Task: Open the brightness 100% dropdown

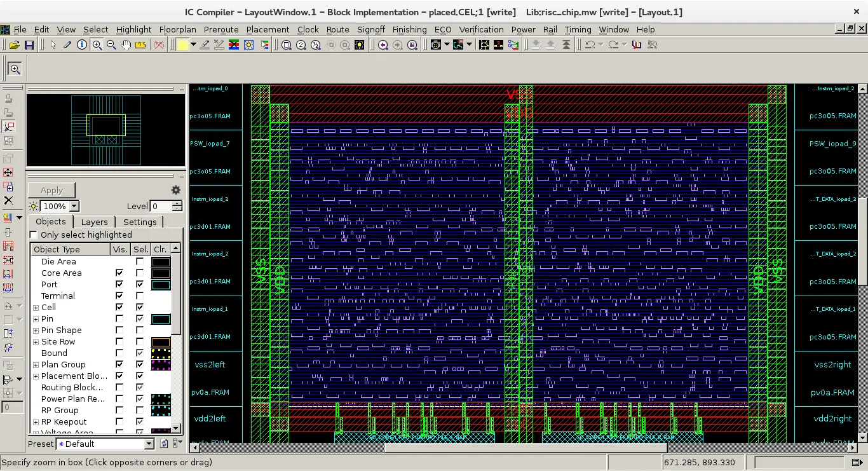Action: pyautogui.click(x=74, y=206)
